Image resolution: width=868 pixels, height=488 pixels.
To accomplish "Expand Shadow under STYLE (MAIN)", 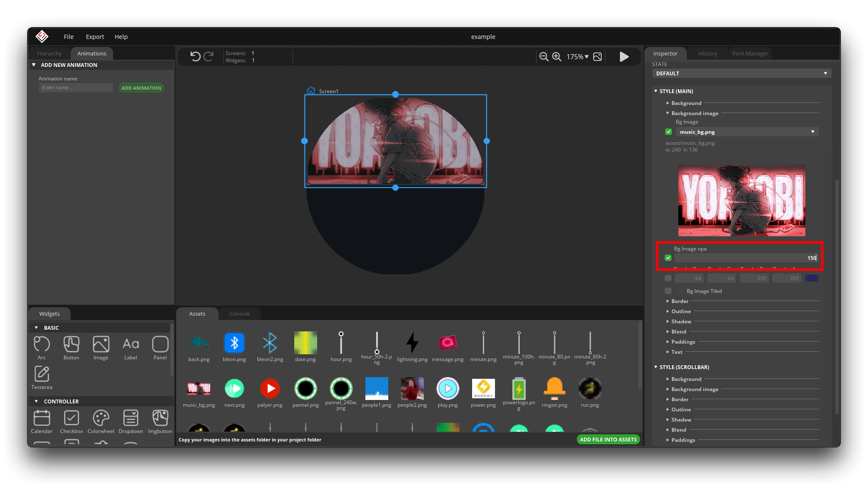I will pos(668,321).
